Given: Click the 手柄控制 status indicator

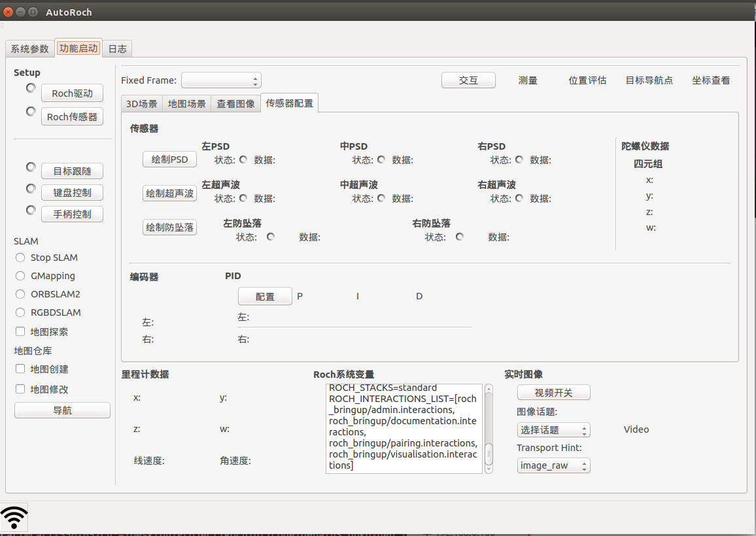Looking at the screenshot, I should coord(31,210).
